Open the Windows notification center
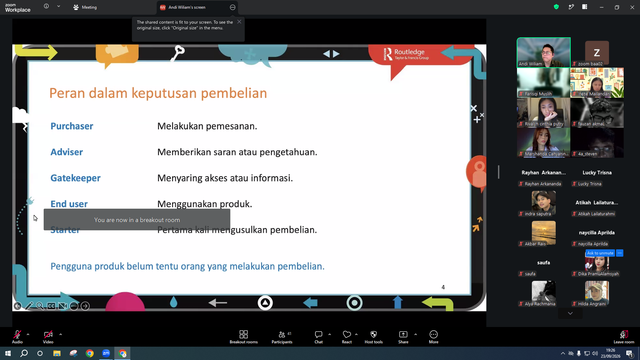The height and width of the screenshot is (360, 640). pos(630,353)
